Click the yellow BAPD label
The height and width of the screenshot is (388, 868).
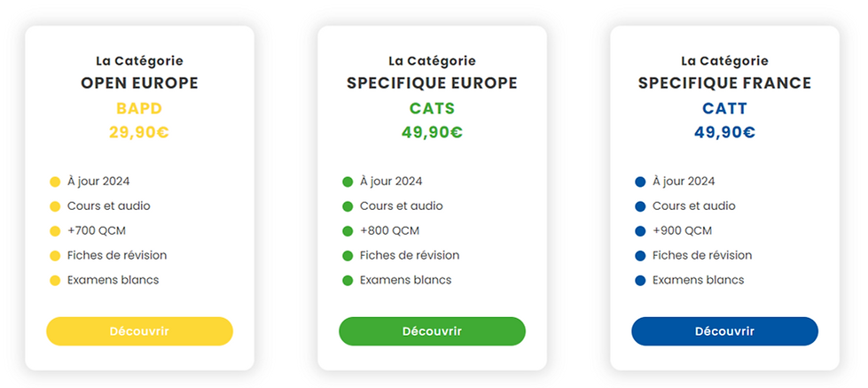pyautogui.click(x=139, y=108)
